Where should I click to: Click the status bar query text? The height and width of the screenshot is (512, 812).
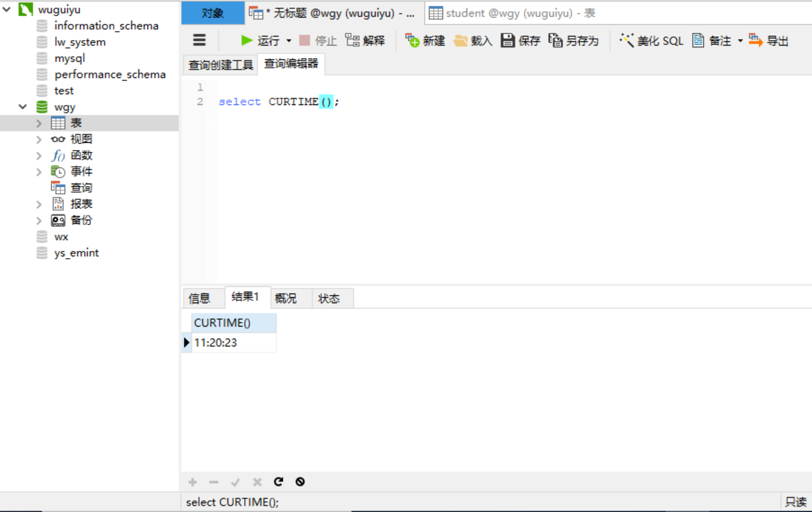click(232, 502)
